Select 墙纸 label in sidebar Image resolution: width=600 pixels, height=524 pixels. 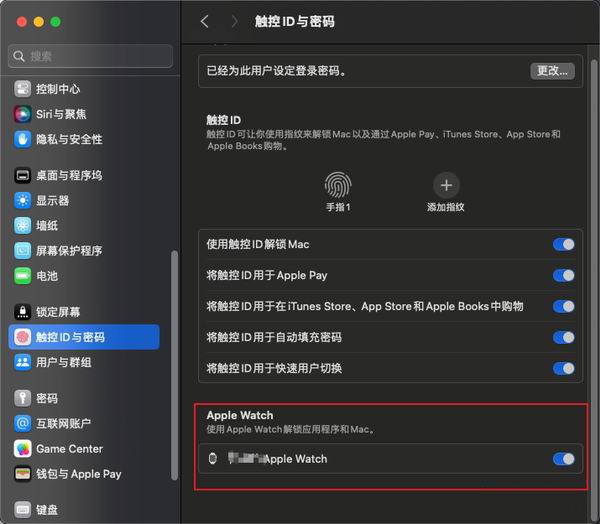pos(47,226)
